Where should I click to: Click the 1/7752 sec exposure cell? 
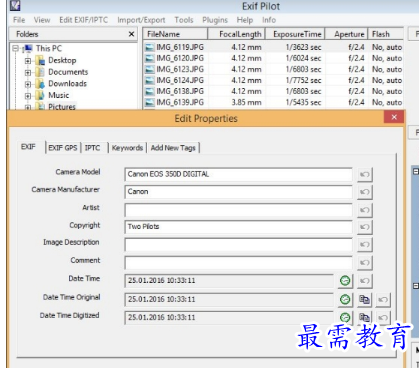[303, 80]
